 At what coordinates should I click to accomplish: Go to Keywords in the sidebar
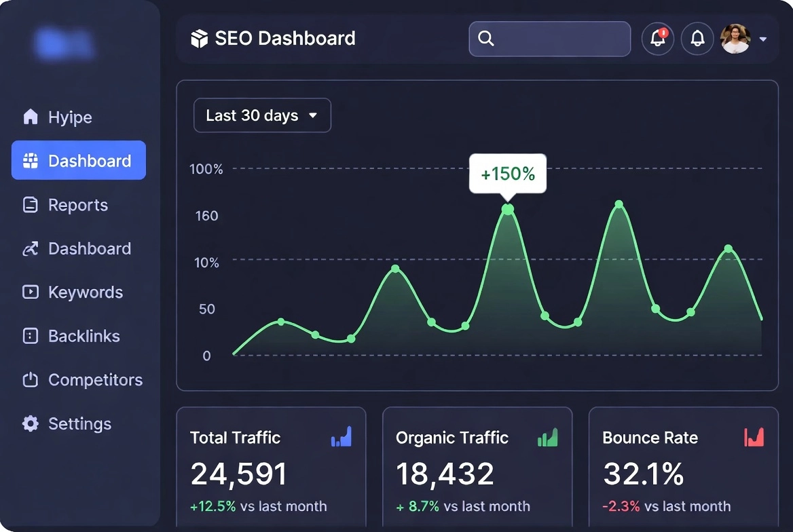pyautogui.click(x=85, y=292)
